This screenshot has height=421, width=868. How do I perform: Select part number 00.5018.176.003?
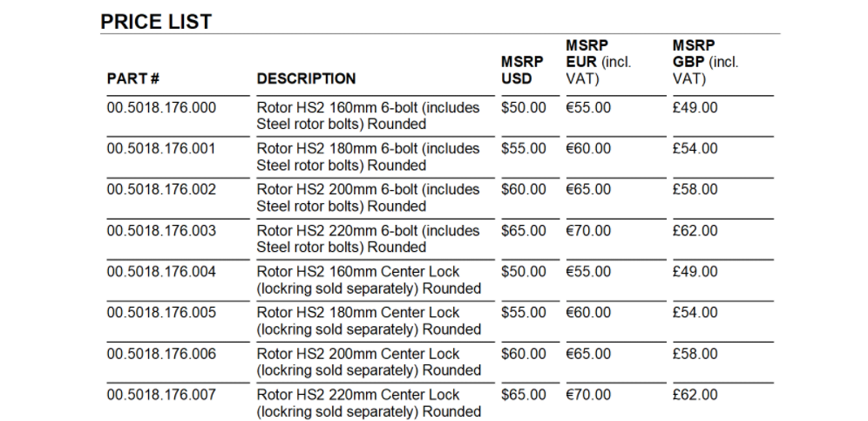coord(161,231)
